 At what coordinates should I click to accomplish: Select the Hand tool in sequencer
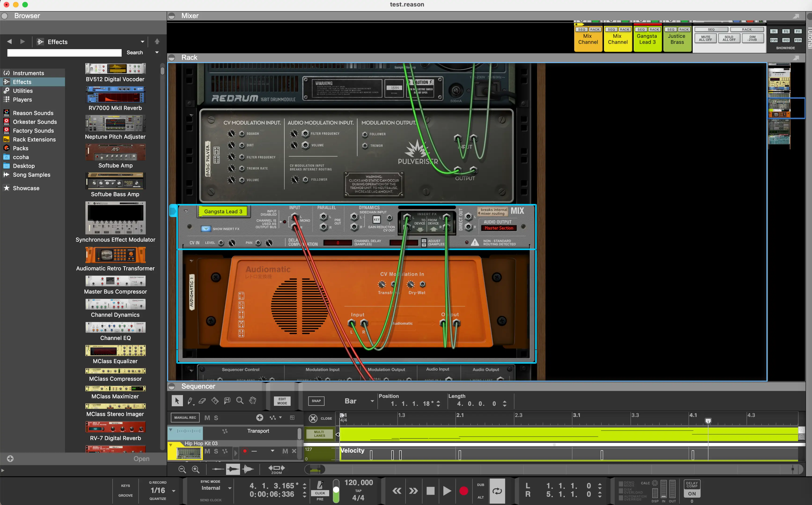(x=253, y=400)
